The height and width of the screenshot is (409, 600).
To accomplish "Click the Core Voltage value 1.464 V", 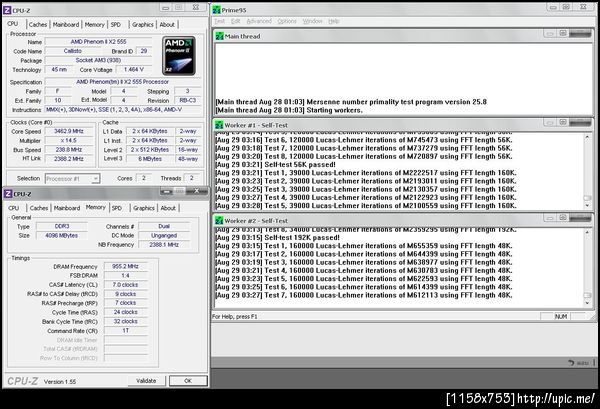I will click(x=134, y=70).
